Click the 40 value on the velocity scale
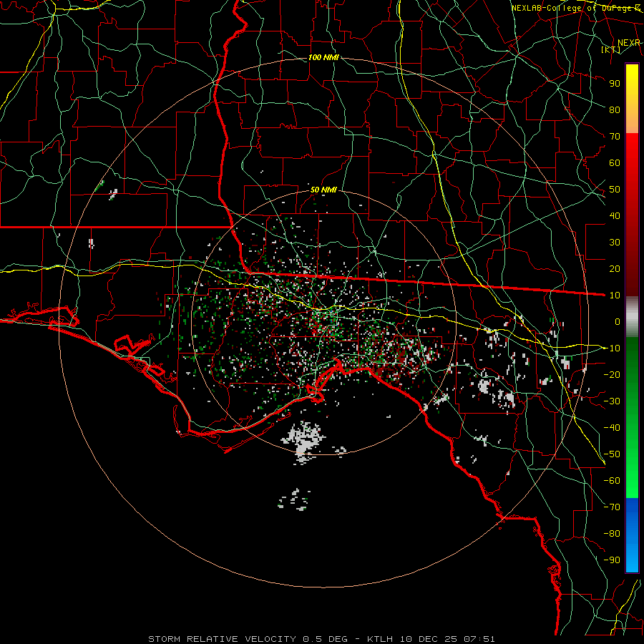This screenshot has width=644, height=644. (615, 215)
